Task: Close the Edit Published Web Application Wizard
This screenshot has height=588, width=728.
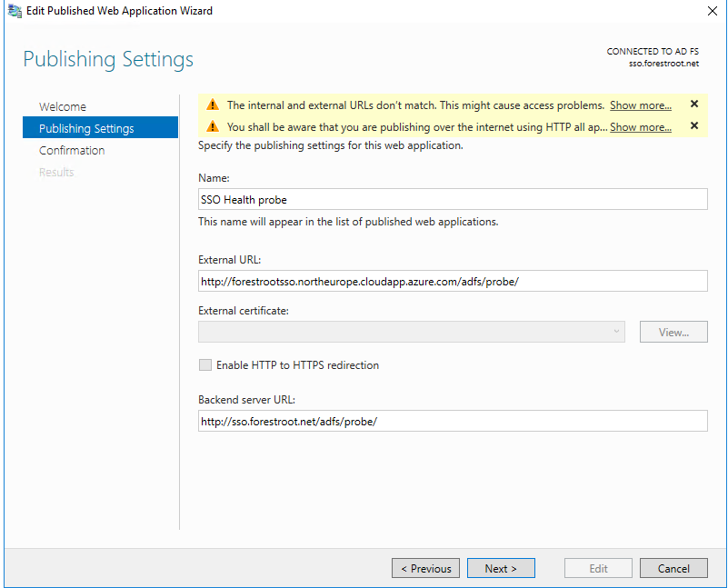Action: click(713, 11)
